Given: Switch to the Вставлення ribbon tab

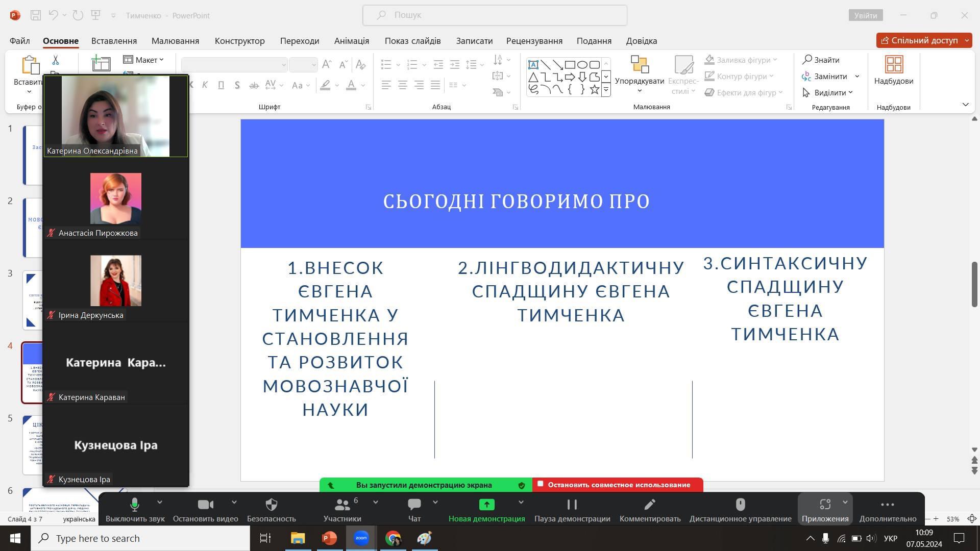Looking at the screenshot, I should point(114,41).
